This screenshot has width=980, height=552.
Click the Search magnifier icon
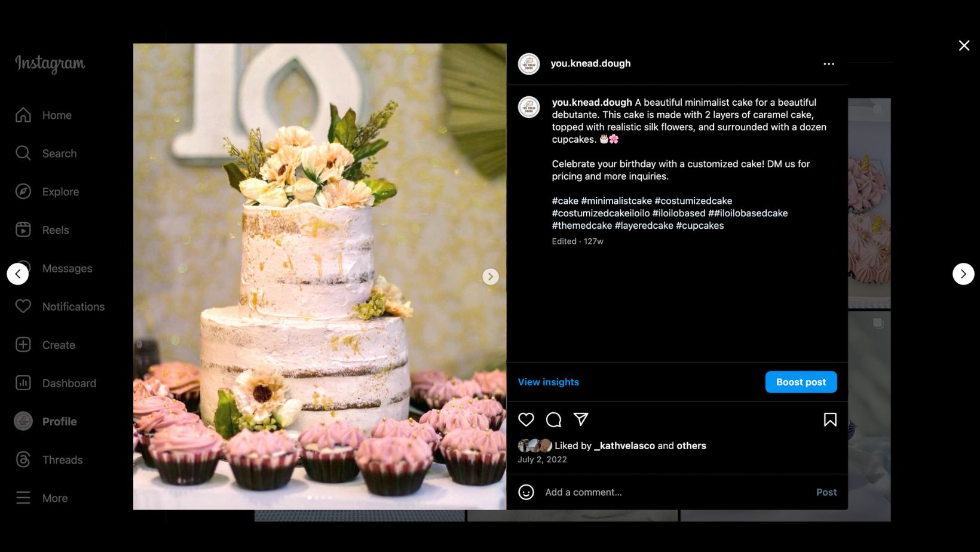(x=23, y=153)
